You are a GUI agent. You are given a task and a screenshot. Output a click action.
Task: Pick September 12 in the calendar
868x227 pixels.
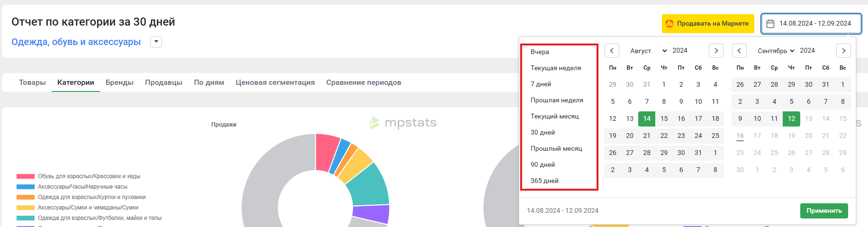tap(791, 118)
